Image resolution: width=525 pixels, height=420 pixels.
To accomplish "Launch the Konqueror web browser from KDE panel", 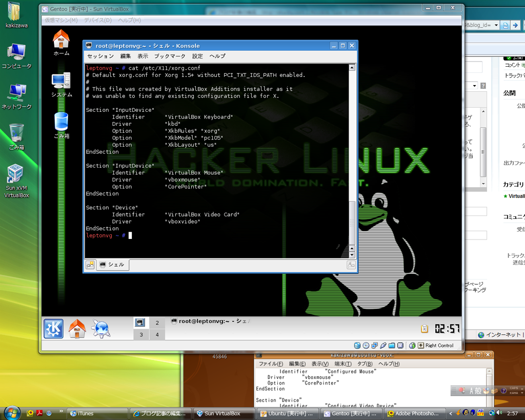I will coord(101,329).
